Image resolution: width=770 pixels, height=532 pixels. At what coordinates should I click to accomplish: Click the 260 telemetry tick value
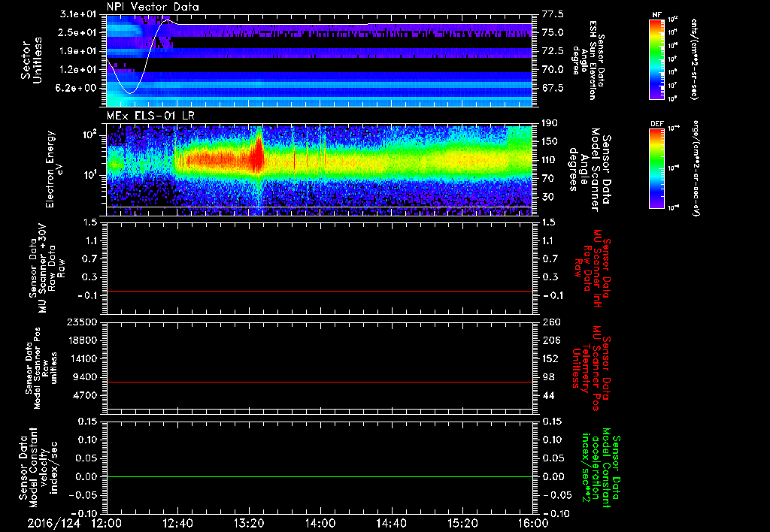(551, 322)
